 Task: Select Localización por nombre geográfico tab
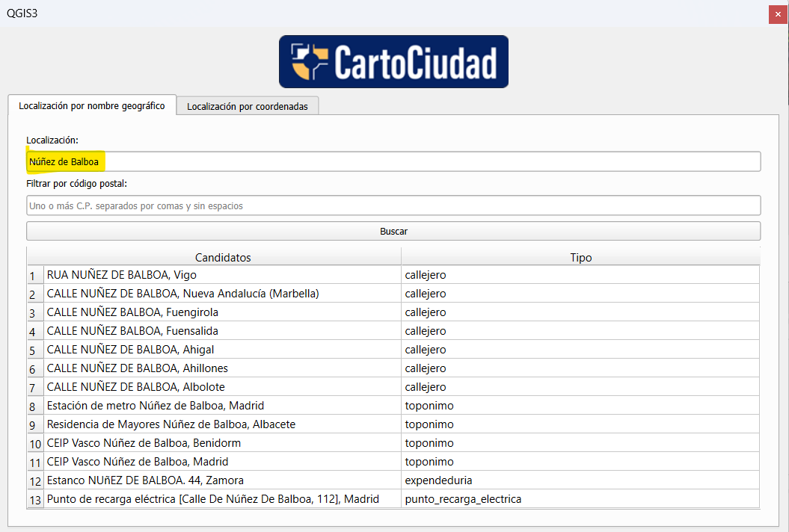(92, 105)
